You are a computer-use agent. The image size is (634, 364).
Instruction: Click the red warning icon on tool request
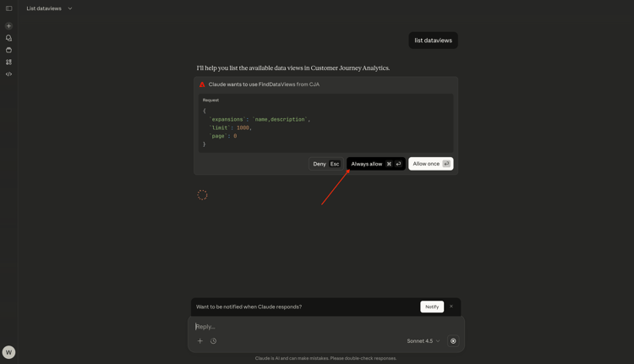click(x=202, y=84)
